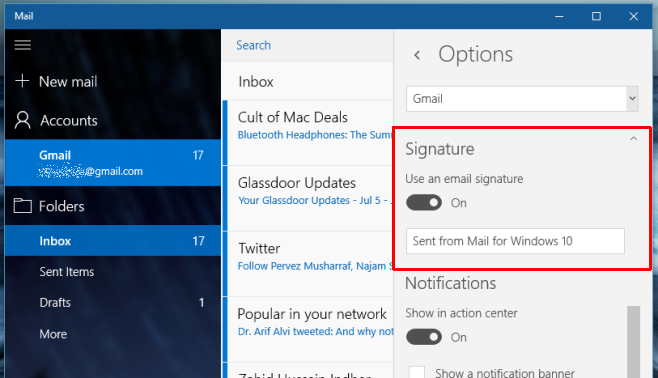Open the Cult of Mac Deals email

coord(308,133)
